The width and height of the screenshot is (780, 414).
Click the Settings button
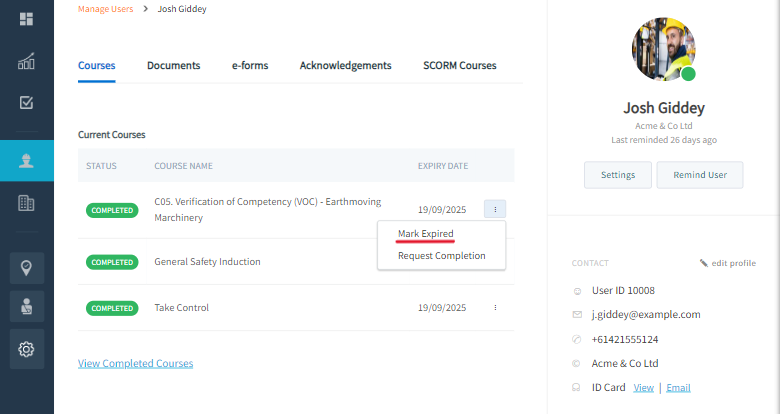pyautogui.click(x=618, y=175)
